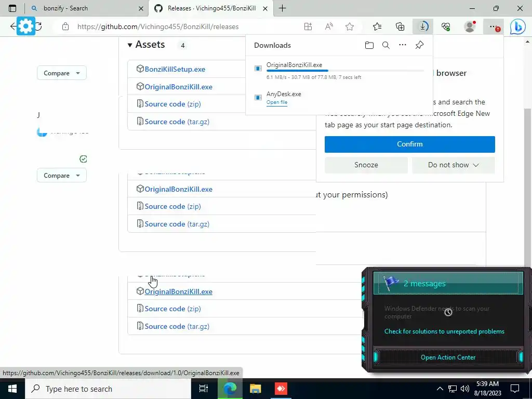The width and height of the screenshot is (532, 399).
Task: Collapse the Assets section triangle
Action: pyautogui.click(x=129, y=45)
